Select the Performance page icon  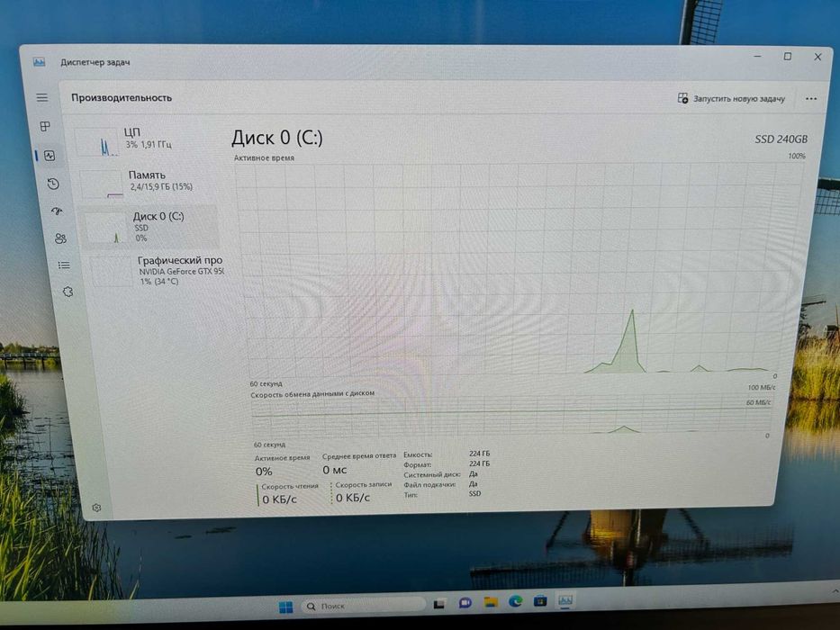tap(50, 156)
